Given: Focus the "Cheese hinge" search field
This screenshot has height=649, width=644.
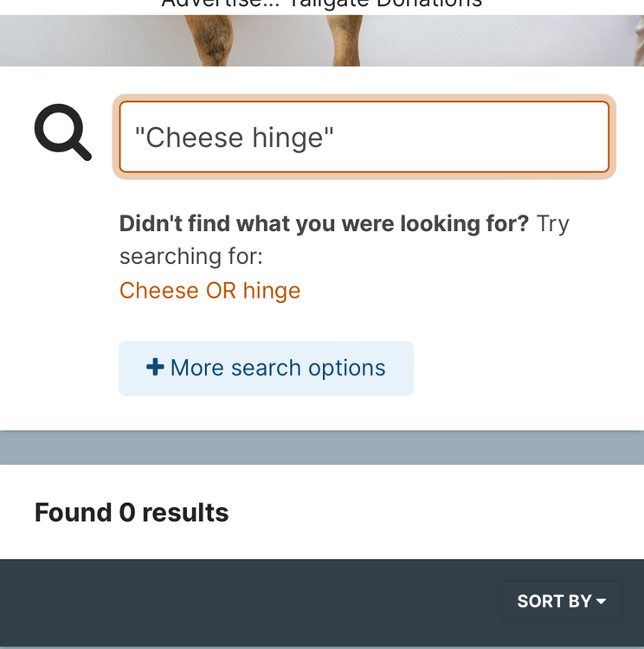Looking at the screenshot, I should (364, 138).
